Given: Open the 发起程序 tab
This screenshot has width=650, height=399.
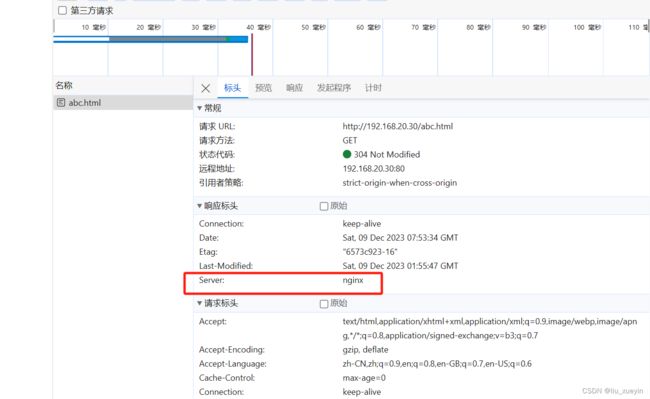Looking at the screenshot, I should tap(334, 88).
